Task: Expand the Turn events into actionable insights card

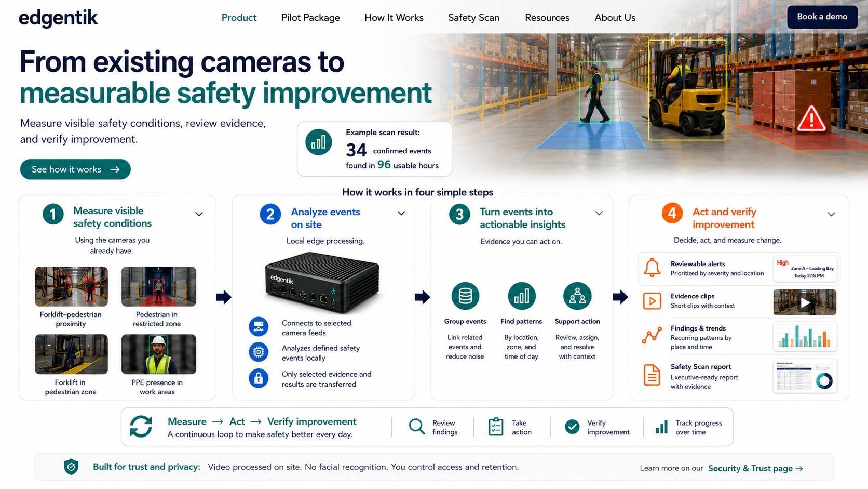Action: [599, 213]
